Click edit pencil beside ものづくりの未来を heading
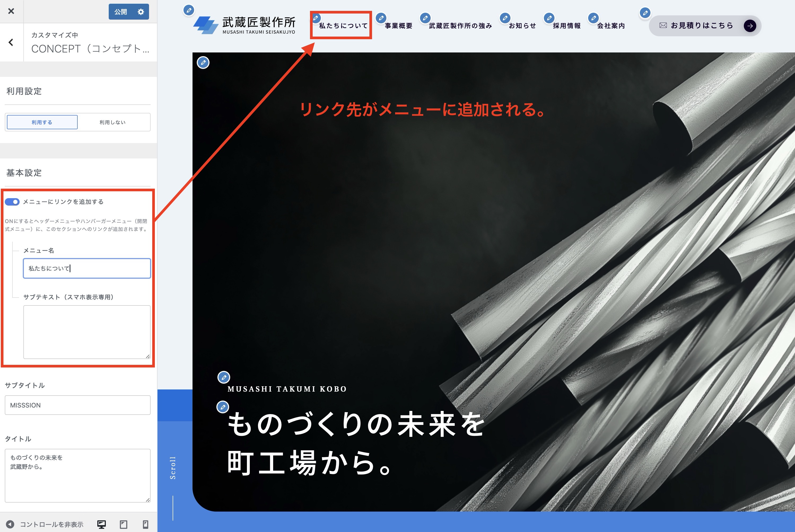Viewport: 795px width, 532px height. [223, 407]
